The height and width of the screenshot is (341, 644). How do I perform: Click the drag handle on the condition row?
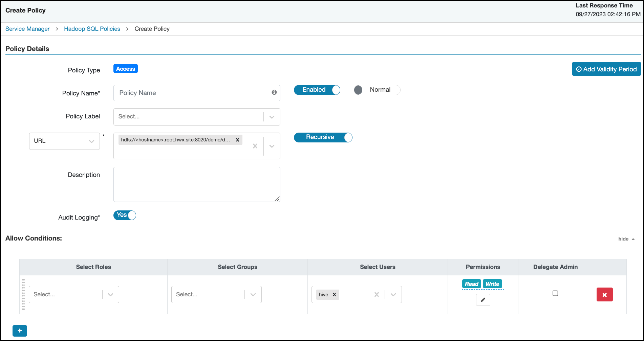[23, 294]
